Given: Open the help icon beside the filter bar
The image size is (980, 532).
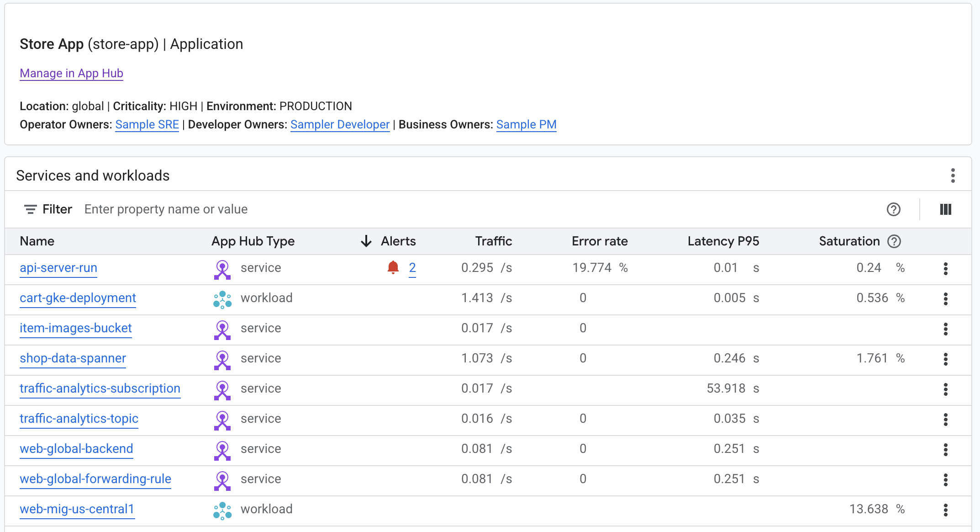Looking at the screenshot, I should [894, 209].
